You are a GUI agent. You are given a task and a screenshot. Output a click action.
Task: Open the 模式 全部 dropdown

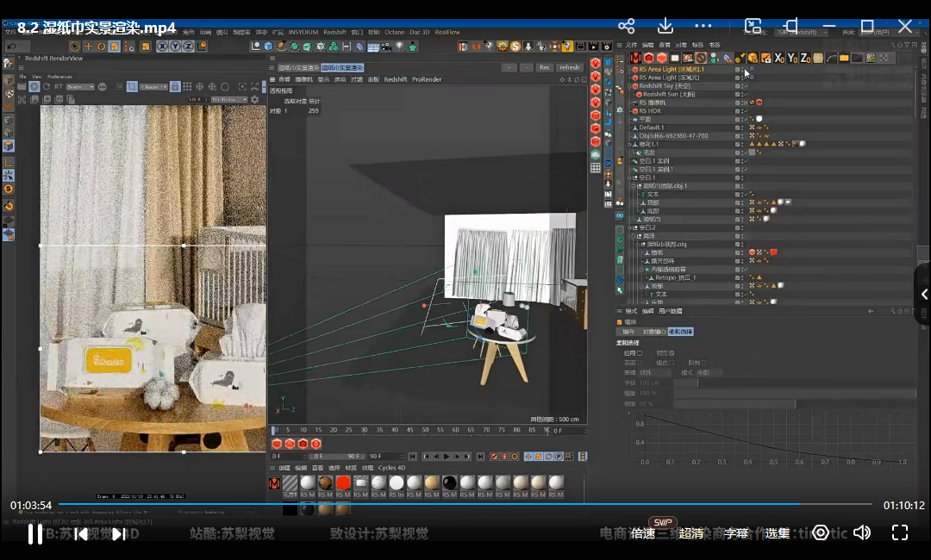pyautogui.click(x=709, y=372)
